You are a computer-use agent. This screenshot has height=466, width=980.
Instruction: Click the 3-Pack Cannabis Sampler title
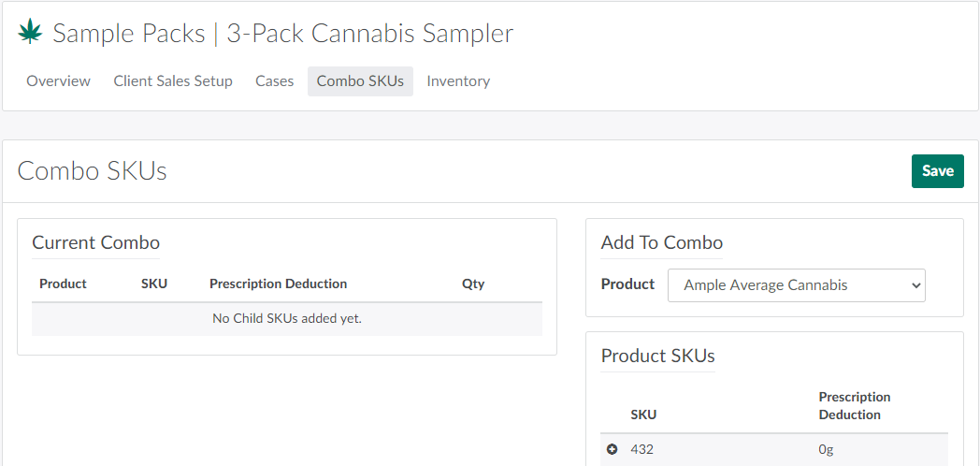(x=370, y=34)
